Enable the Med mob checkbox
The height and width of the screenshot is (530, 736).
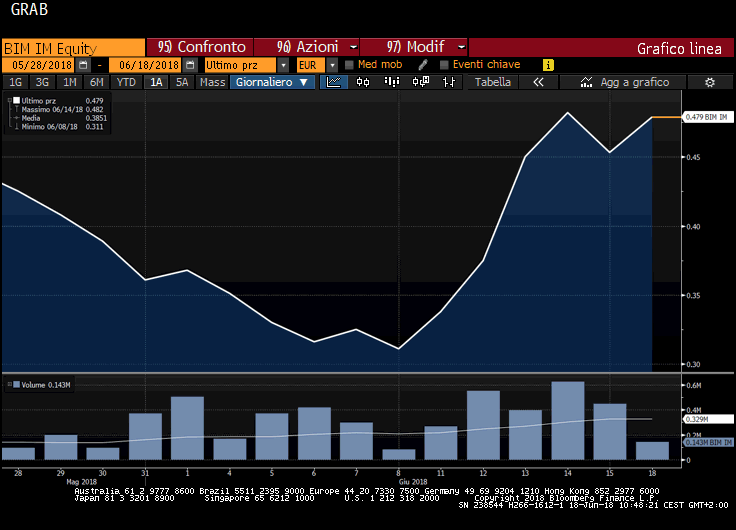point(349,65)
